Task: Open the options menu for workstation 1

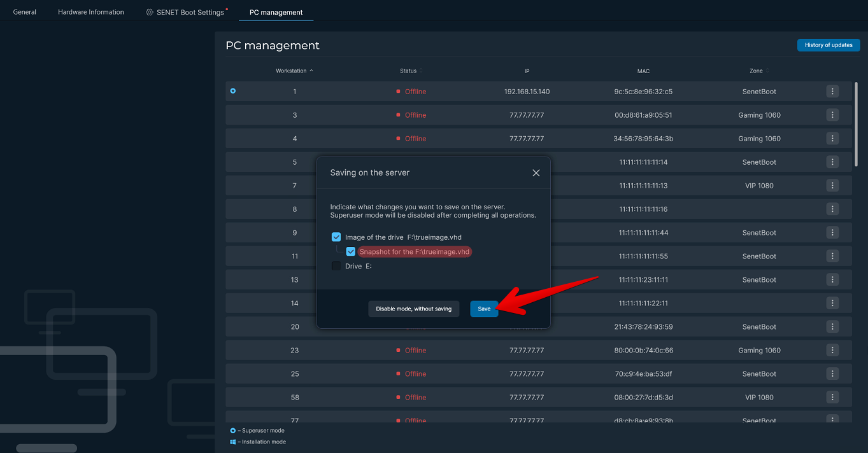Action: 832,92
